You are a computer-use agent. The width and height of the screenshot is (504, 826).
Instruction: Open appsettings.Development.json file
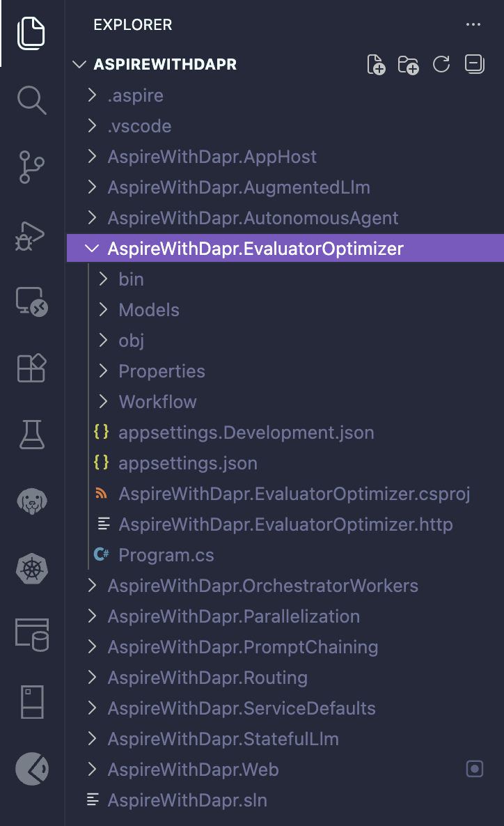point(246,433)
